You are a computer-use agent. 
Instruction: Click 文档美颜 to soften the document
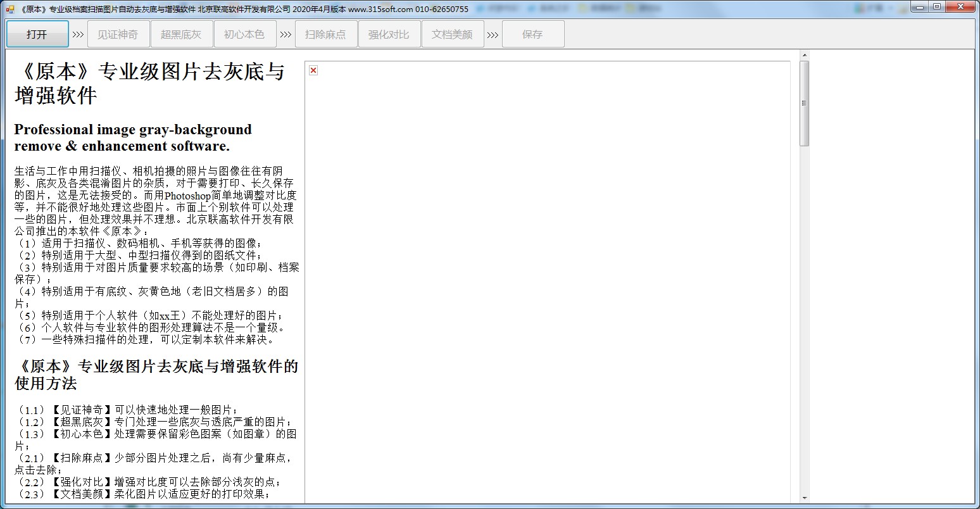click(452, 34)
